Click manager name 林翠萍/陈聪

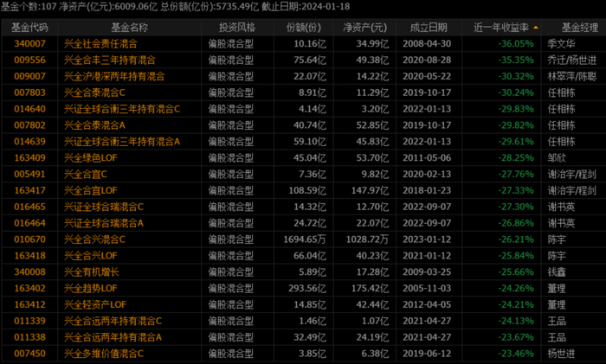tap(572, 76)
